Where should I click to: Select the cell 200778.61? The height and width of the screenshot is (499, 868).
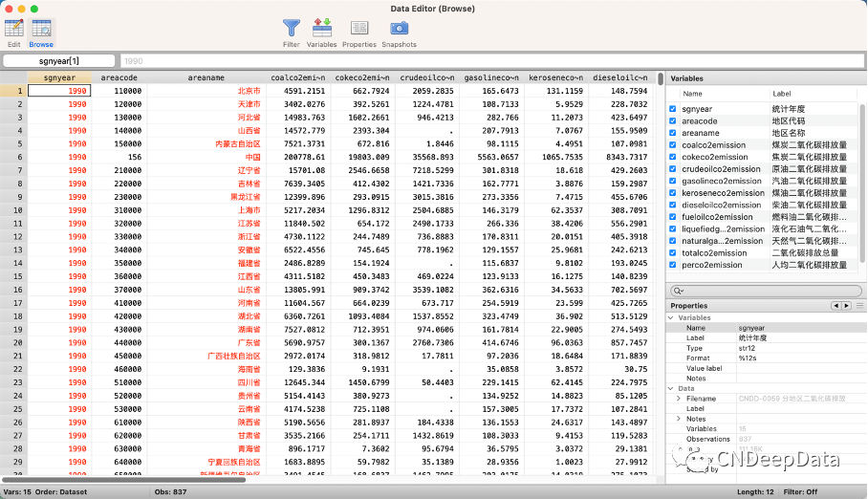(x=298, y=158)
